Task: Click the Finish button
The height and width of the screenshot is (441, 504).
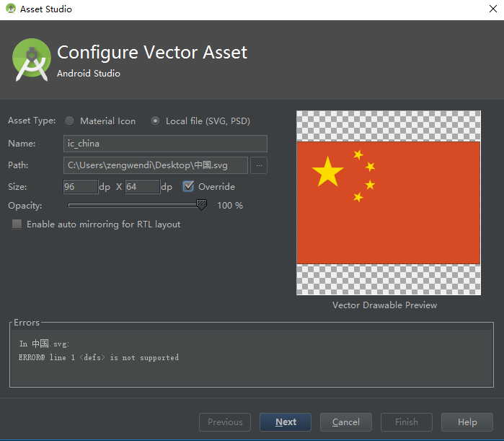Action: 407,422
